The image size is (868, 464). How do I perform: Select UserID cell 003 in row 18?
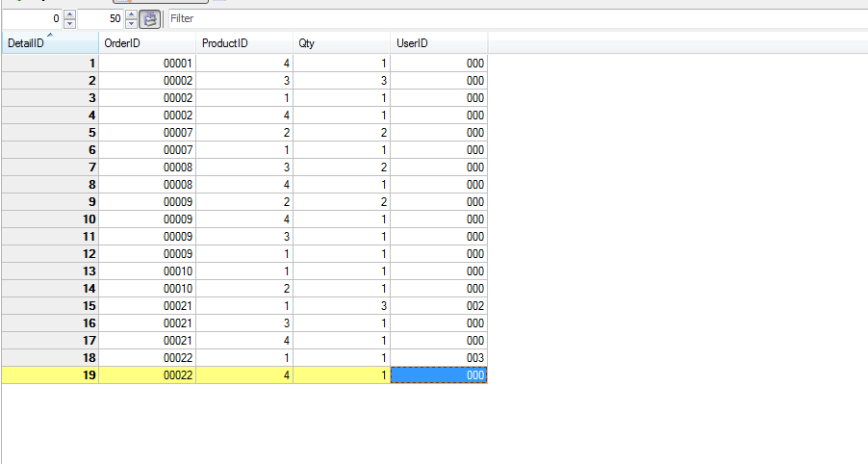[x=439, y=358]
